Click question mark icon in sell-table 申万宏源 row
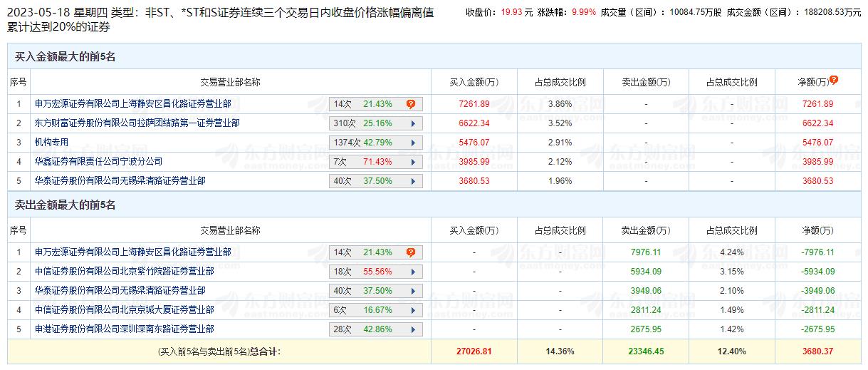The width and height of the screenshot is (868, 370). [x=411, y=252]
